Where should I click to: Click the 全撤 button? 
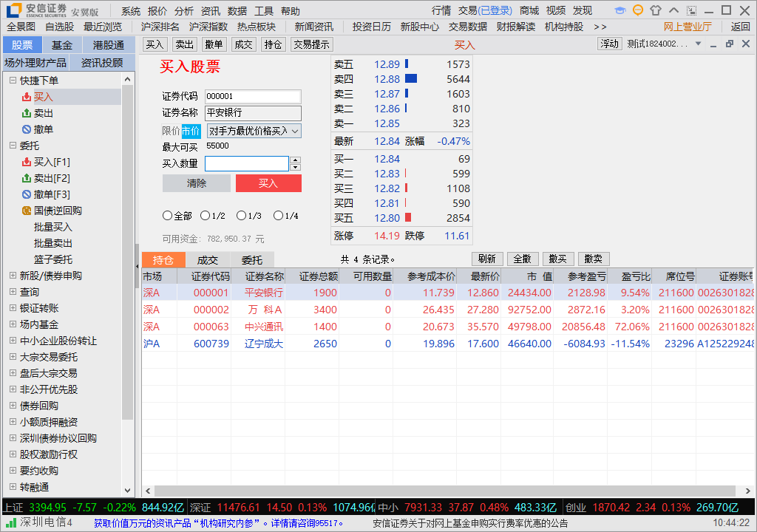[x=523, y=259]
